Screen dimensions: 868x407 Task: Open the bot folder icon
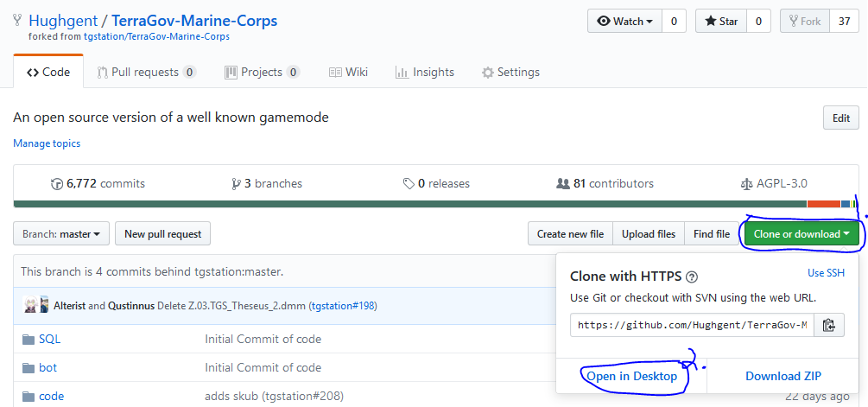(29, 368)
